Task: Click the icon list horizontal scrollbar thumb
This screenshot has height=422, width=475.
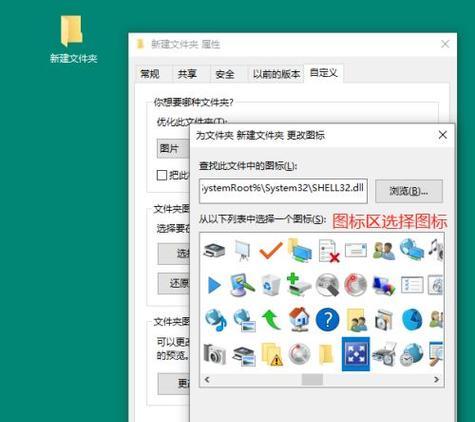Action: 312,379
